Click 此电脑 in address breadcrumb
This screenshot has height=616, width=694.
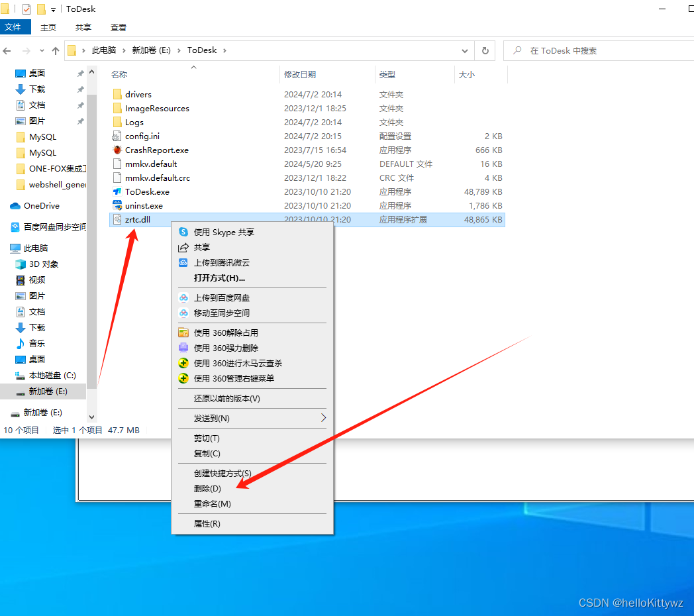click(104, 50)
